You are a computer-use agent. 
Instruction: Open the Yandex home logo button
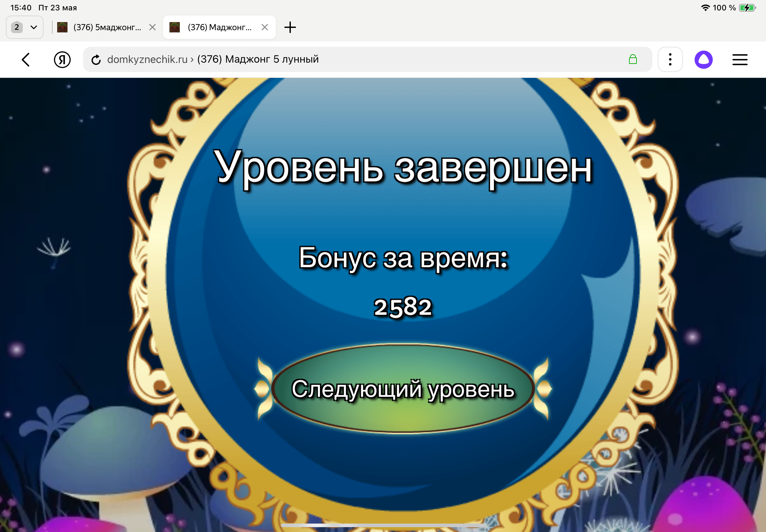click(x=62, y=60)
